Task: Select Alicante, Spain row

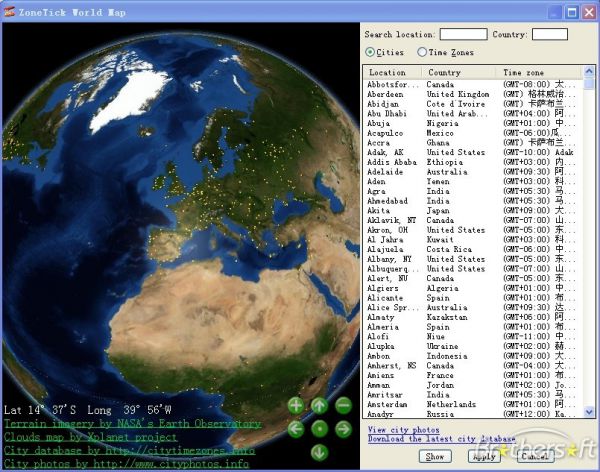Action: point(473,298)
